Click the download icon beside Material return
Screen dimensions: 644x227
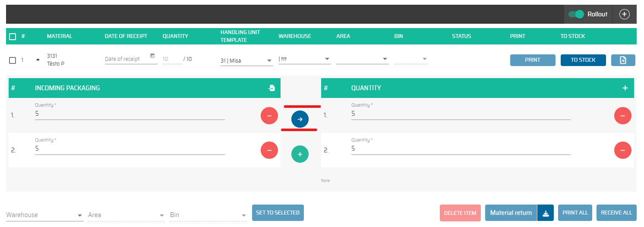546,213
